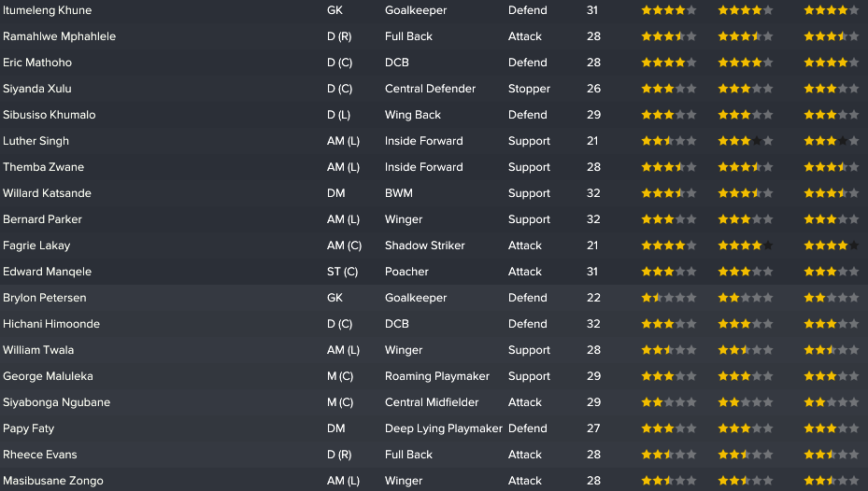Click Brylon Petersen's first star rating
The width and height of the screenshot is (868, 491).
[x=669, y=298]
